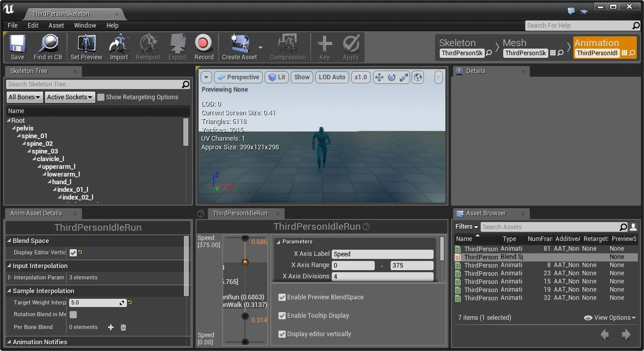The width and height of the screenshot is (644, 351).
Task: Expand the Interpolation Param elements
Action: [x=9, y=277]
